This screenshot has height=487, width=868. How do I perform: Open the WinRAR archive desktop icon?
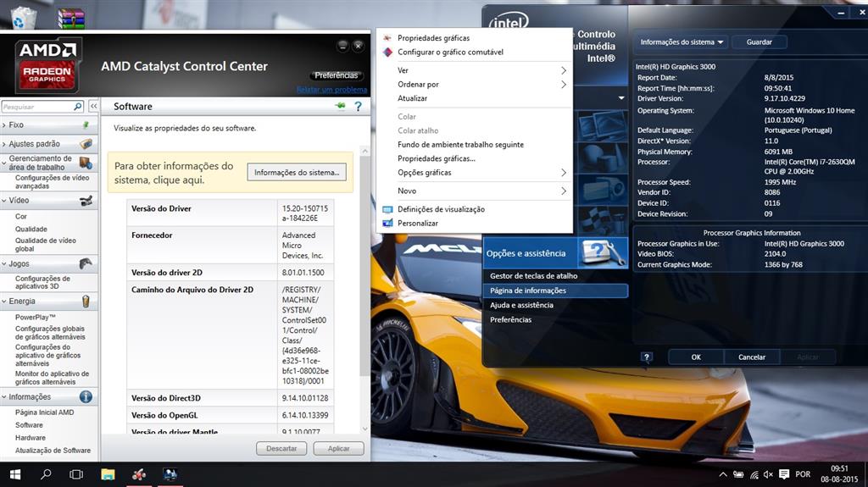[71, 18]
